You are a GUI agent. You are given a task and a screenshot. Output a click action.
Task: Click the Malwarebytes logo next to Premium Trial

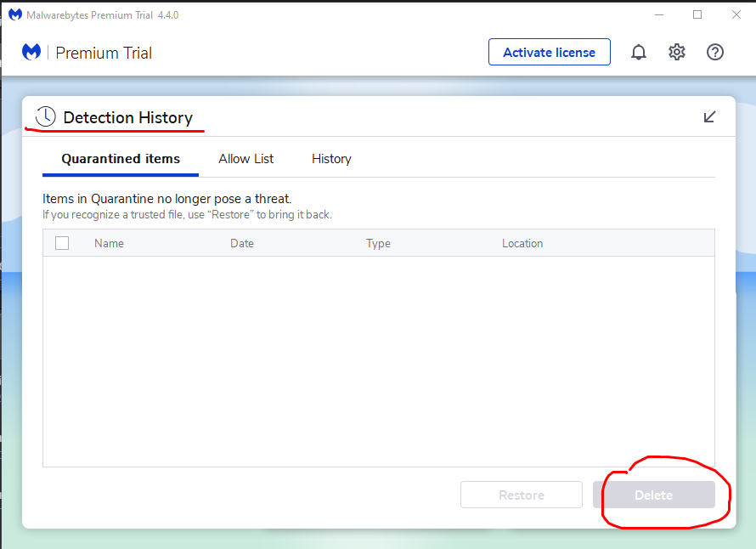(x=31, y=52)
